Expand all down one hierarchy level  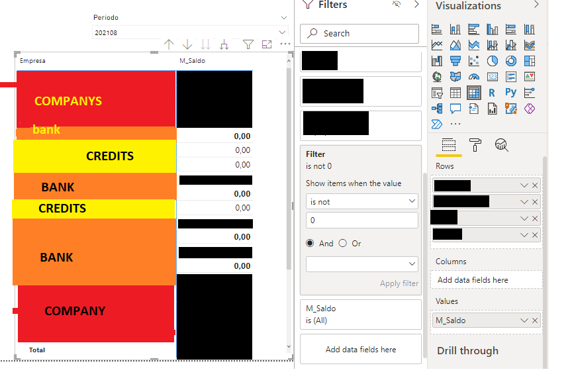[x=224, y=44]
